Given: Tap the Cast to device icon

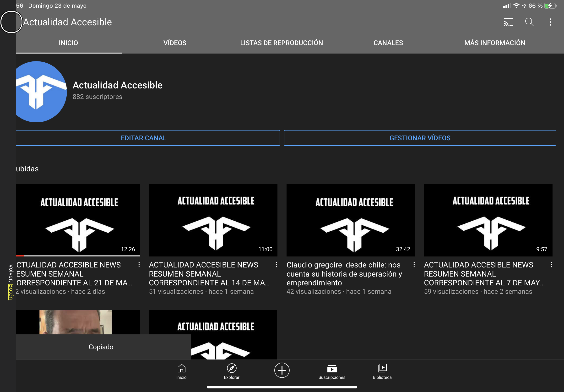Looking at the screenshot, I should click(x=508, y=22).
